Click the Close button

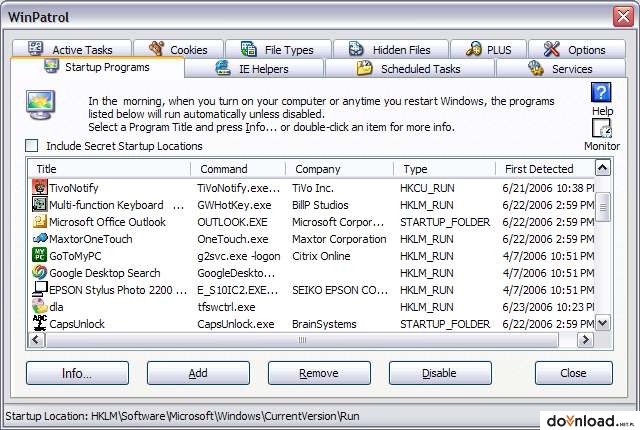click(573, 373)
